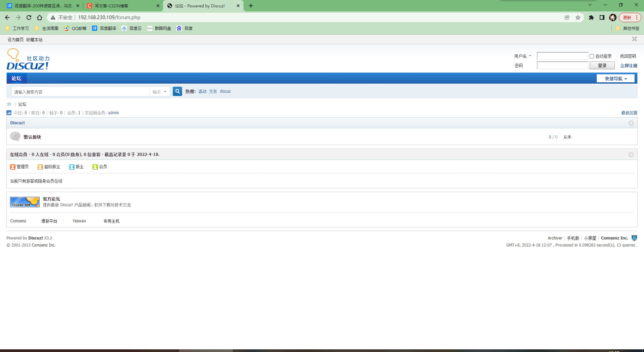Click the not-secure warning icon
Screen dimensions: 644x352
click(53, 17)
